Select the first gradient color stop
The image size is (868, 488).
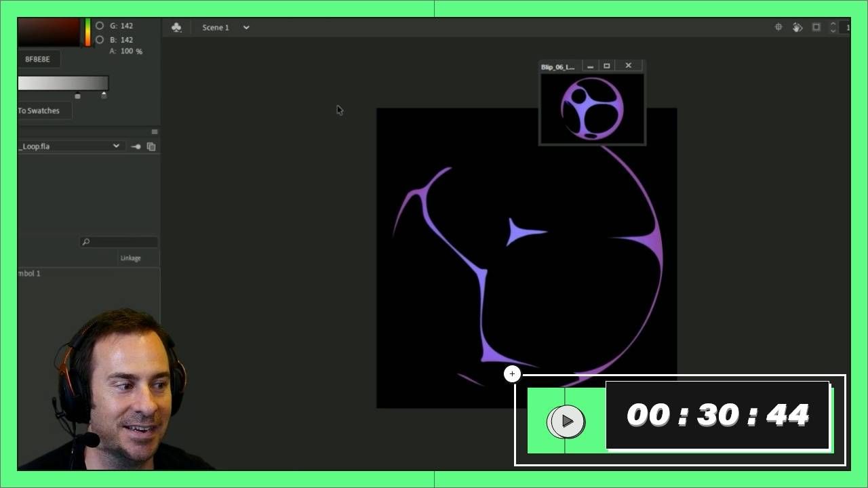click(x=77, y=96)
